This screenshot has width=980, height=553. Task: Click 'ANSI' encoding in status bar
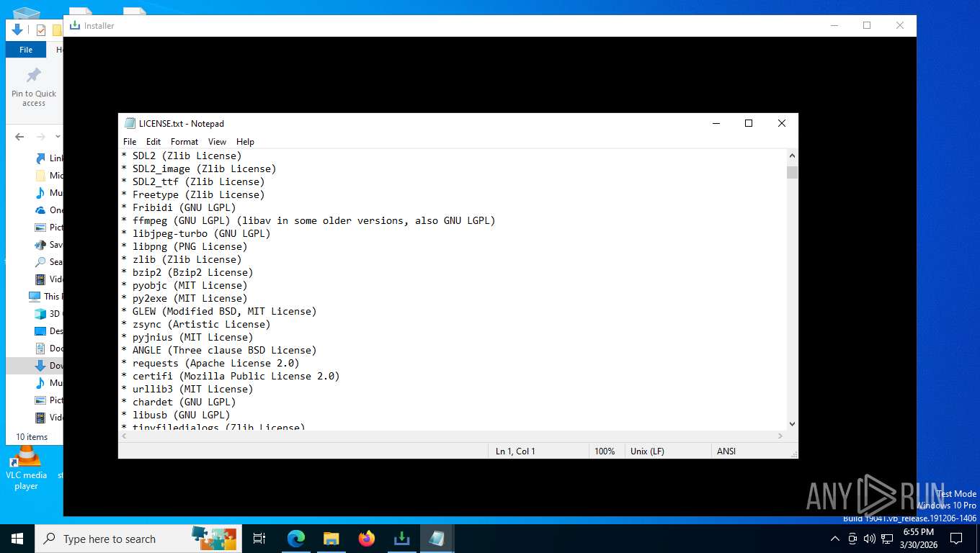[x=726, y=451]
